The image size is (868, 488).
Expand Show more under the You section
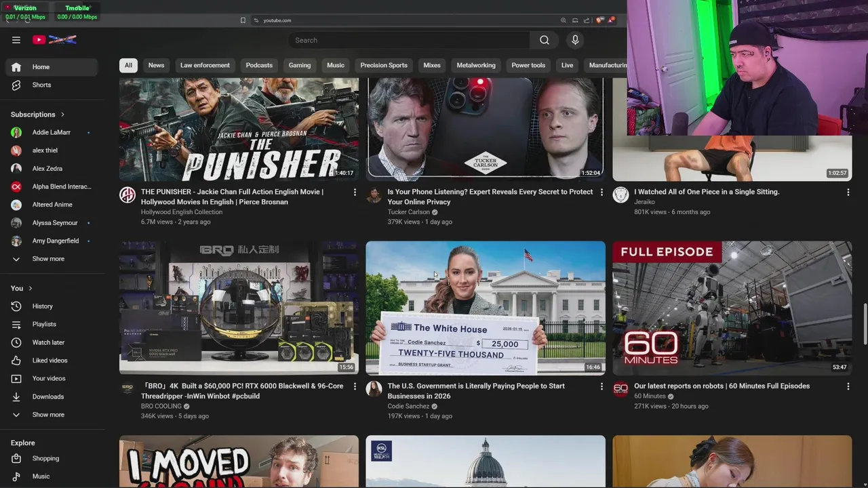53,415
